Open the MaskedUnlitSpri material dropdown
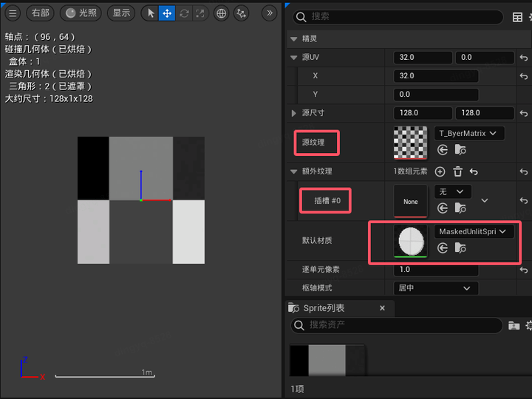The width and height of the screenshot is (532, 399). click(x=474, y=232)
